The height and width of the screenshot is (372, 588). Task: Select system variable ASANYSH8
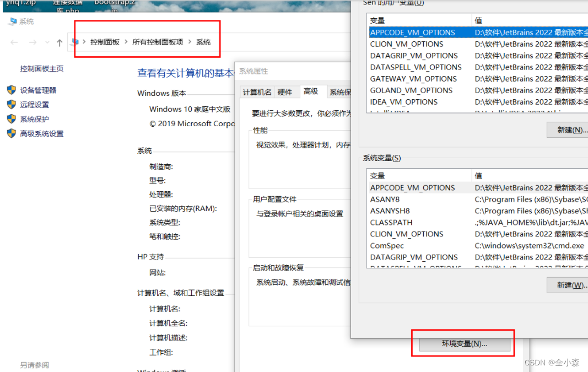(x=478, y=211)
